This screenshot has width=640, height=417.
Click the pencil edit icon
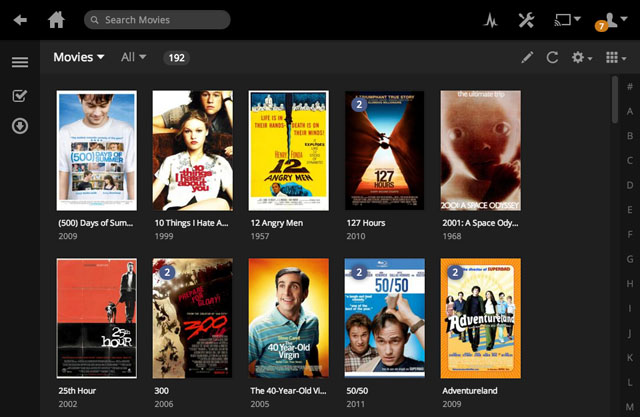tap(527, 58)
